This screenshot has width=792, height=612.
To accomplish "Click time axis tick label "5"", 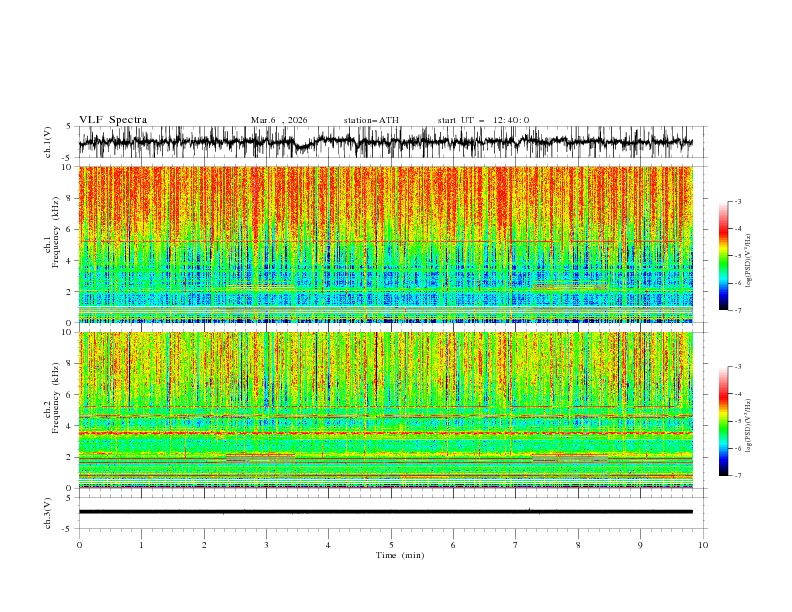I will 391,545.
